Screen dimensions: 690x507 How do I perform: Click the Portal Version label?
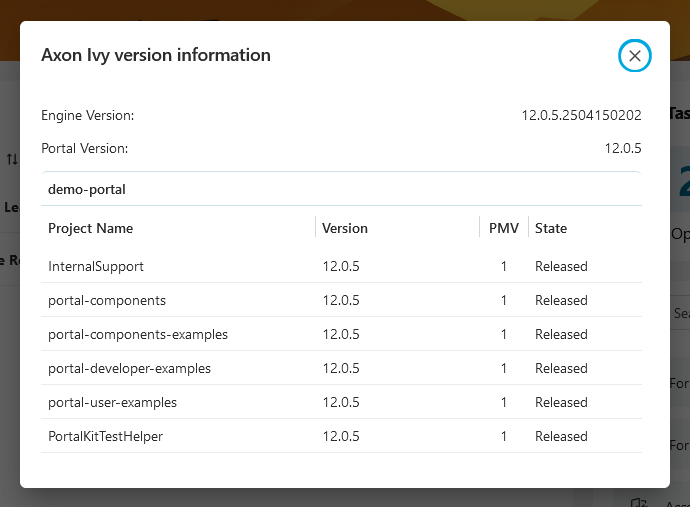click(x=84, y=148)
